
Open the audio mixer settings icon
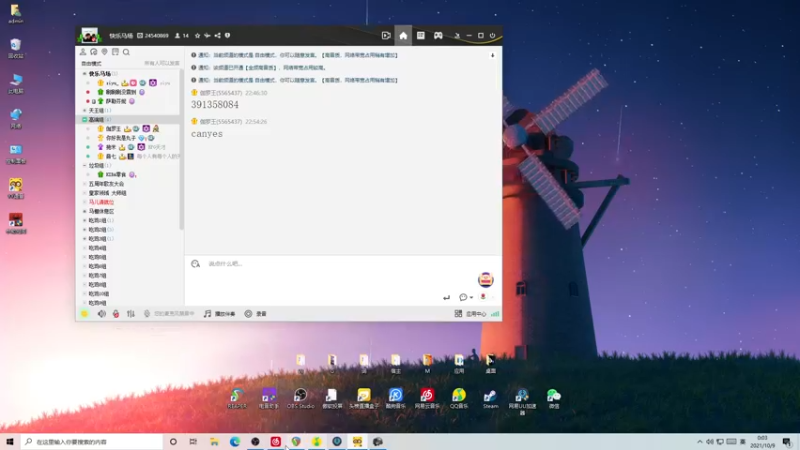point(132,313)
